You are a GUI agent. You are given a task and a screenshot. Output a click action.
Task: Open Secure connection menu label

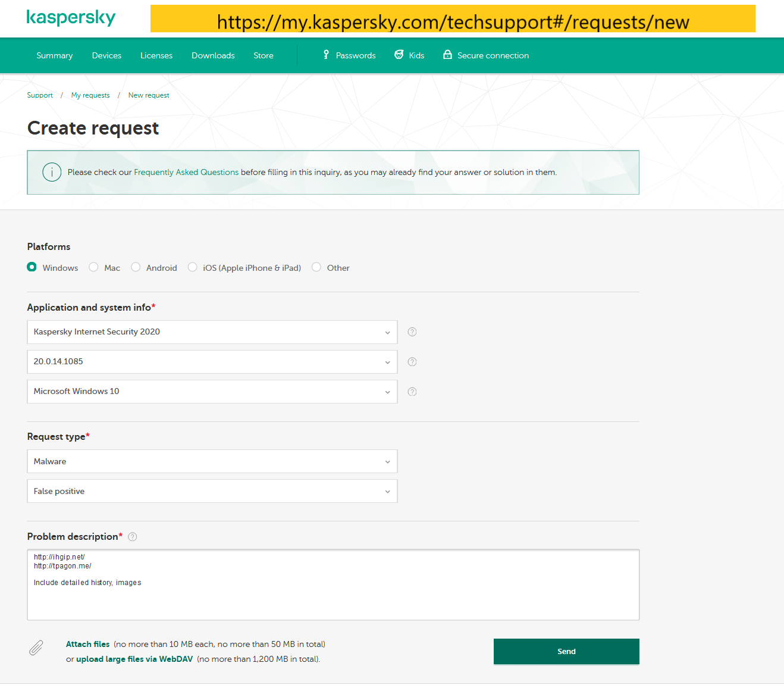click(x=493, y=55)
